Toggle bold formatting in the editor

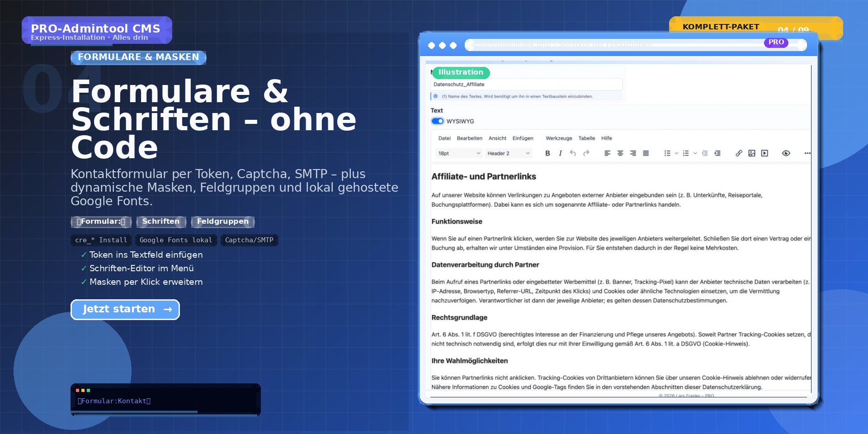(547, 153)
